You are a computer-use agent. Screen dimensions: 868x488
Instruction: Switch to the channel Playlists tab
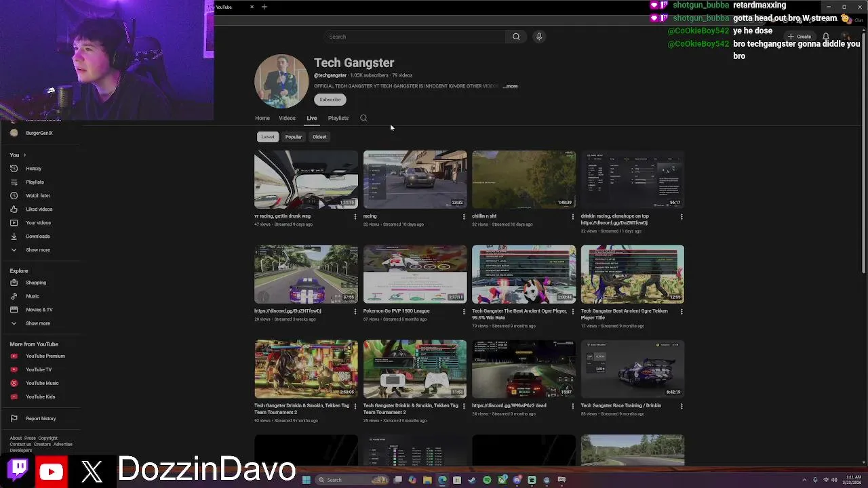tap(338, 118)
